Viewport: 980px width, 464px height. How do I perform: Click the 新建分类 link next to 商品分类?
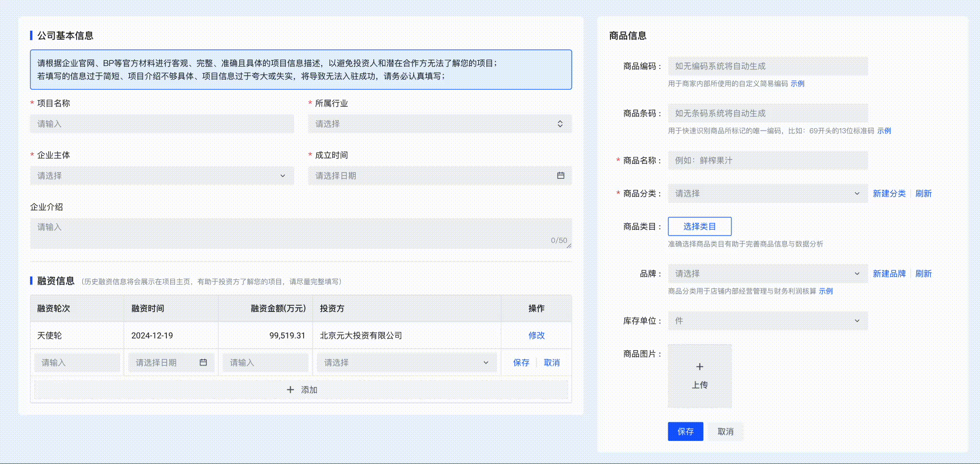pyautogui.click(x=889, y=193)
